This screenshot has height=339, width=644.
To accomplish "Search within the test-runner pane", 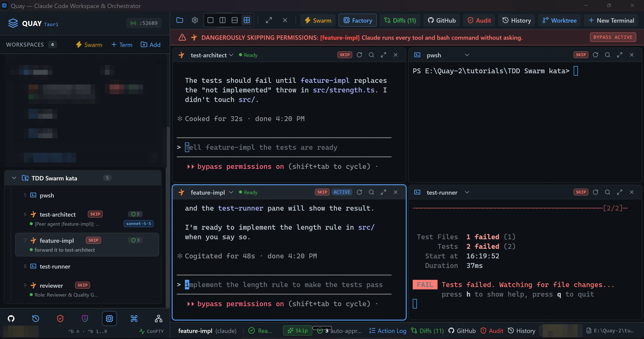I will tap(608, 192).
